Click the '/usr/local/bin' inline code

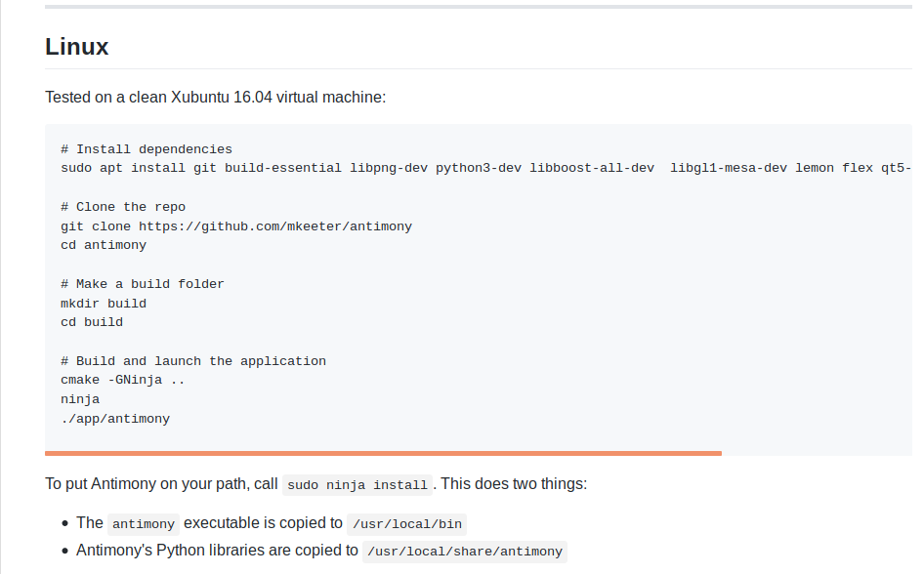(x=406, y=524)
